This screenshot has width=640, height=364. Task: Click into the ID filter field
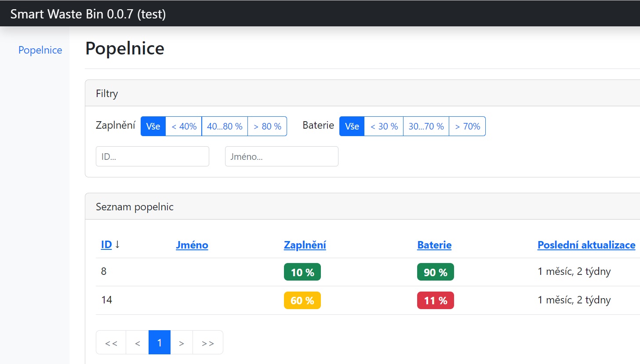pos(152,156)
